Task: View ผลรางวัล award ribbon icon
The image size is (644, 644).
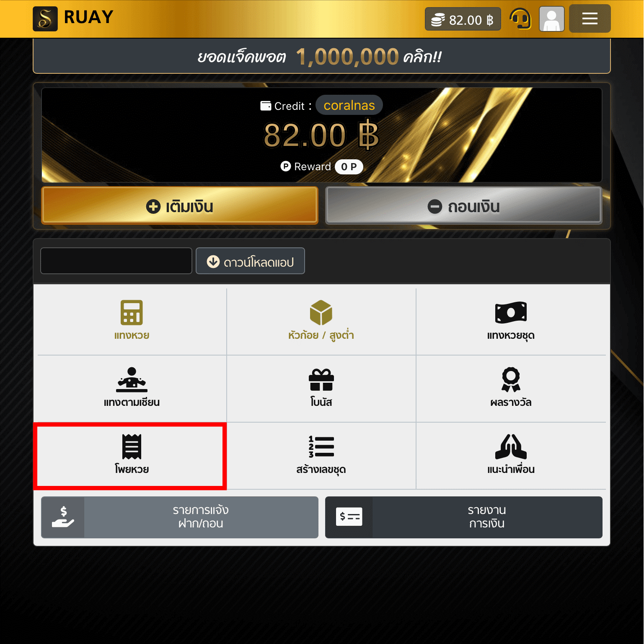Action: 511,379
